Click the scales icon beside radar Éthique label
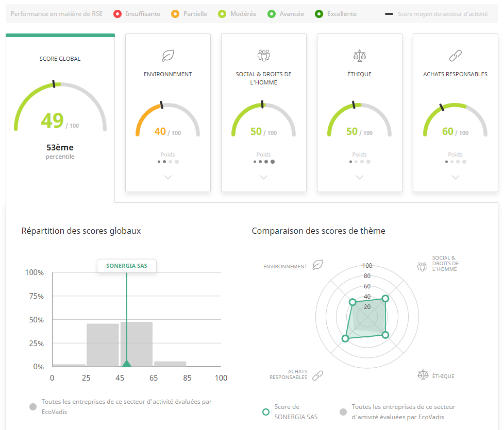This screenshot has width=504, height=430. pyautogui.click(x=423, y=374)
